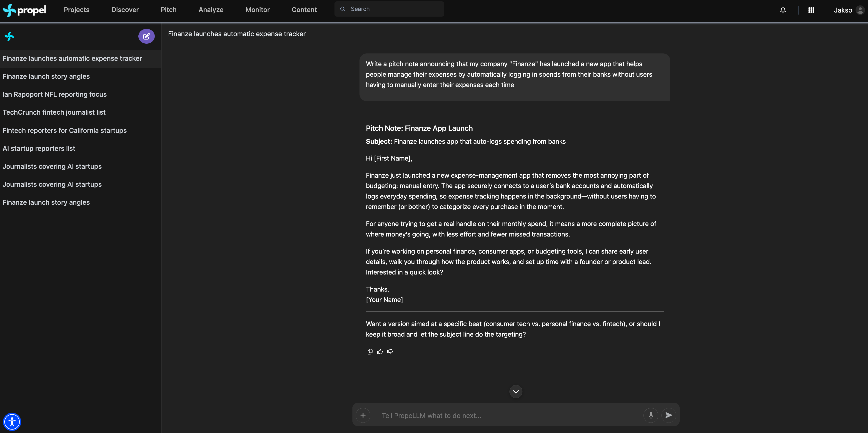Open the Discover menu
The width and height of the screenshot is (868, 433).
coord(125,10)
